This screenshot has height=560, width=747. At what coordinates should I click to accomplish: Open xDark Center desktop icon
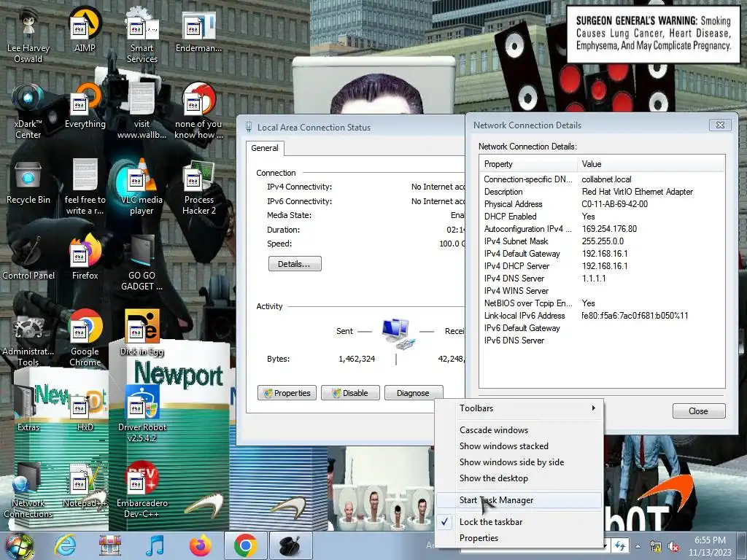point(28,111)
